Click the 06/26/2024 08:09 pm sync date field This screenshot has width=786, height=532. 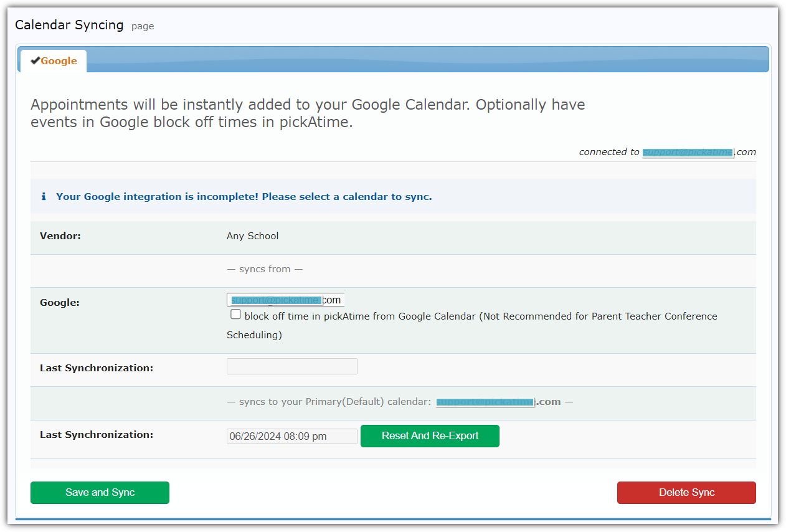291,436
